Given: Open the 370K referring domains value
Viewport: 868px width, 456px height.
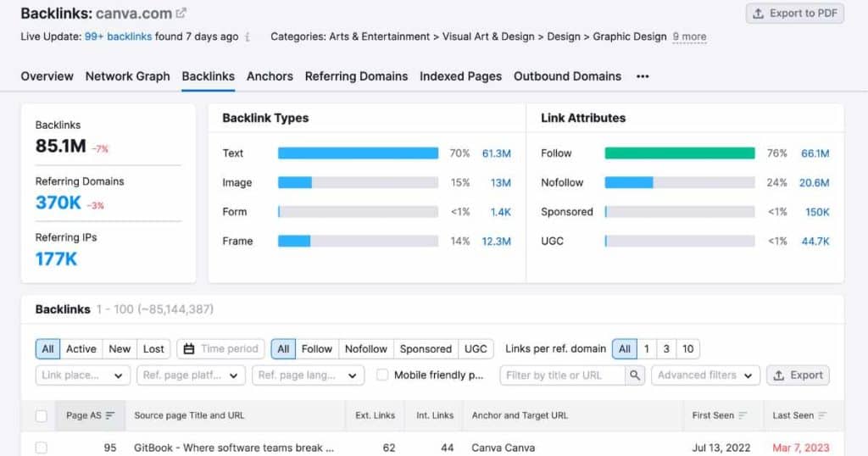Looking at the screenshot, I should pos(58,203).
